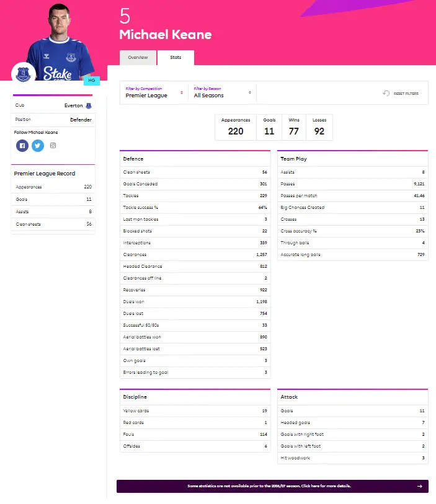Click the Michael Keane name heading
This screenshot has height=504, width=436.
[165, 35]
